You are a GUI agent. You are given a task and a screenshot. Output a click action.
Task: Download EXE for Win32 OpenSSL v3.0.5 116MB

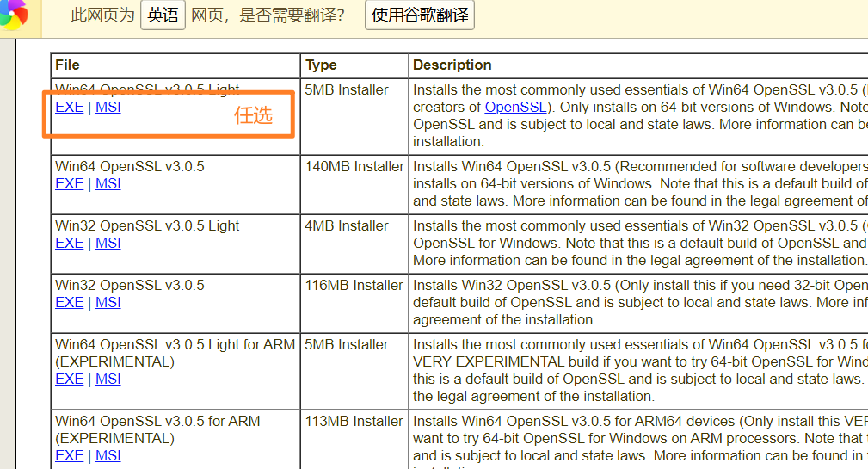(x=69, y=302)
